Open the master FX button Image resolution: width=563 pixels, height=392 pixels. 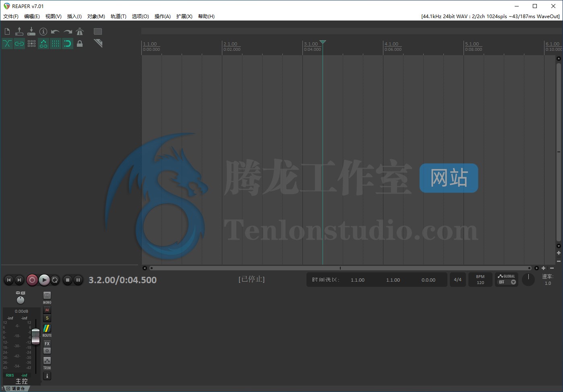[x=47, y=344]
